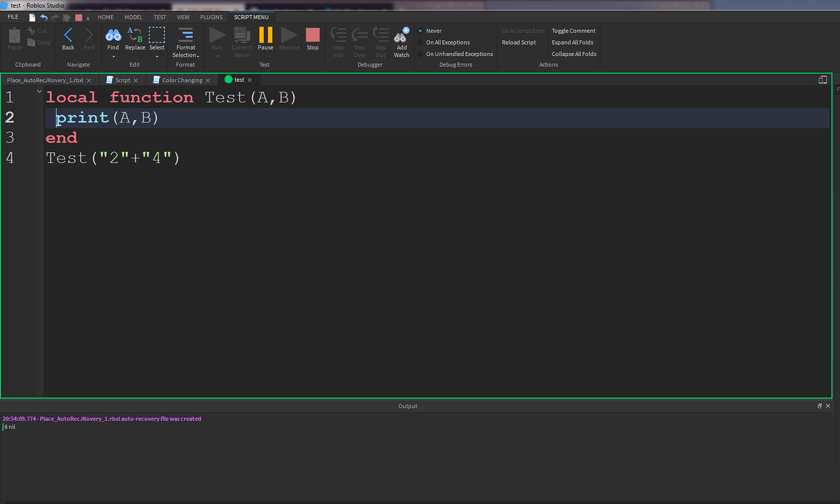The image size is (840, 504).
Task: Click the Step Over debugger icon
Action: [x=360, y=35]
